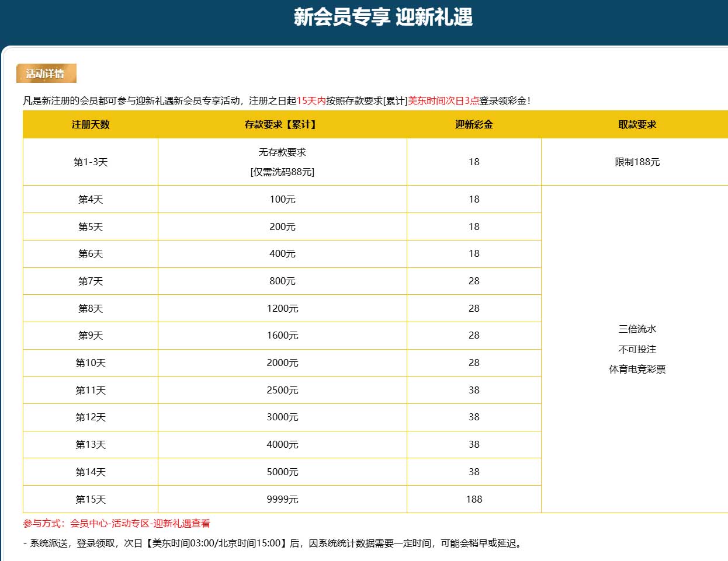Select the 注册天数 column header
This screenshot has width=728, height=561.
click(x=91, y=124)
